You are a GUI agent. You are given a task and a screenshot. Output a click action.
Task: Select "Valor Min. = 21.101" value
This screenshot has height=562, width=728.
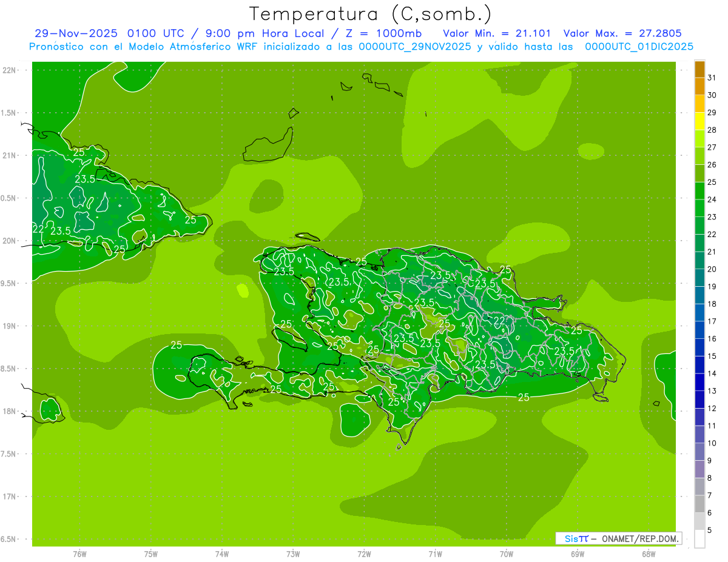(x=497, y=33)
